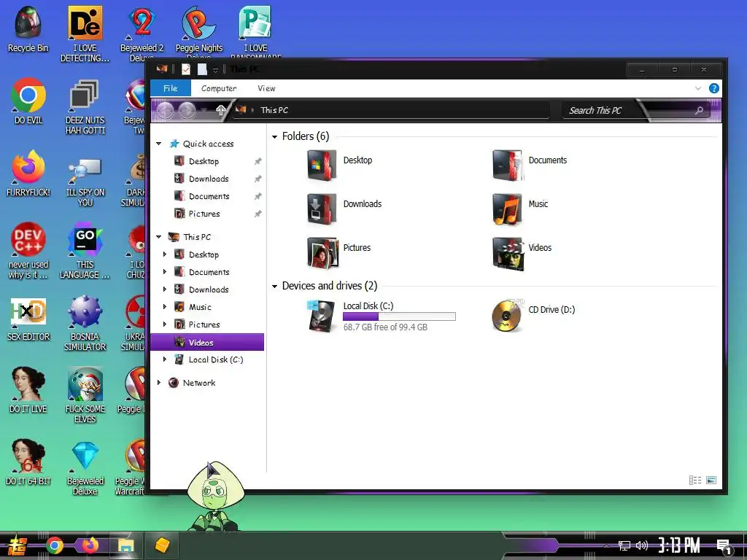
Task: Expand the ribbon with the chevron
Action: 698,88
